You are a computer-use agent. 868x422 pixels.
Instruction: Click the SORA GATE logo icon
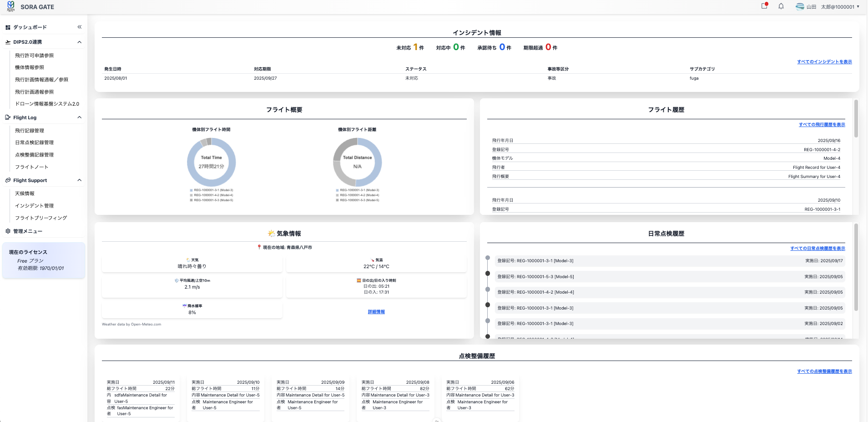(x=10, y=6)
